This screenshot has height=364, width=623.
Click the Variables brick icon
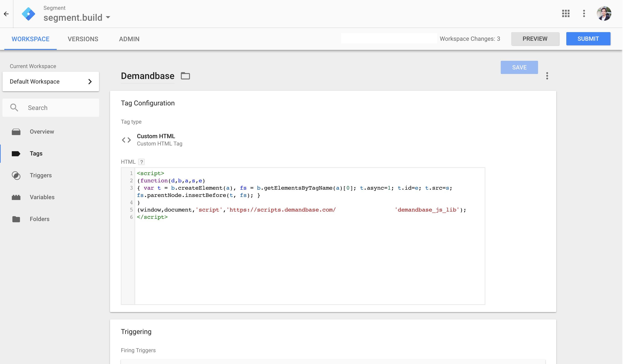coord(16,197)
